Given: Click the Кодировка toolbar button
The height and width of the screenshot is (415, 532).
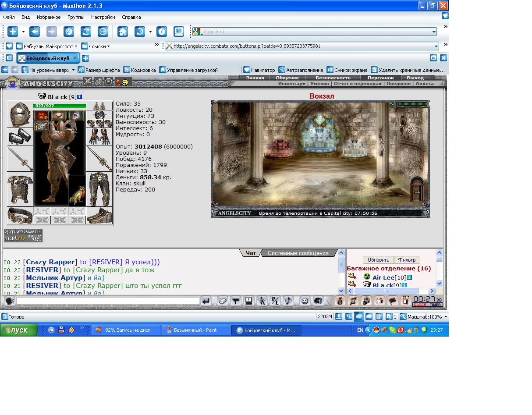Looking at the screenshot, I should (x=139, y=70).
